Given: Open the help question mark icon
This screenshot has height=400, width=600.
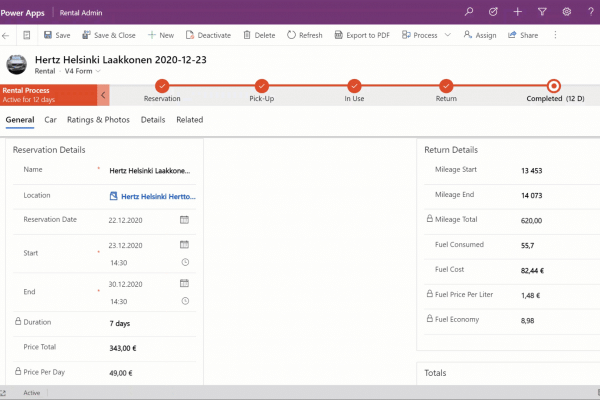Looking at the screenshot, I should [591, 12].
